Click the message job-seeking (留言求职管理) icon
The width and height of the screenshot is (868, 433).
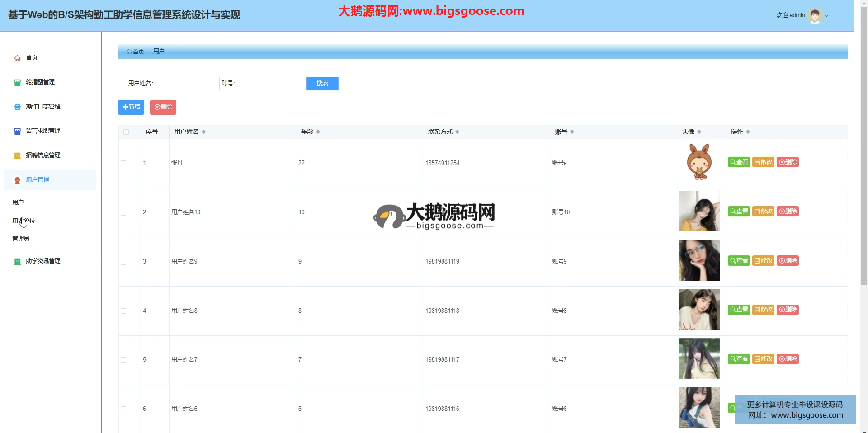[x=17, y=132]
